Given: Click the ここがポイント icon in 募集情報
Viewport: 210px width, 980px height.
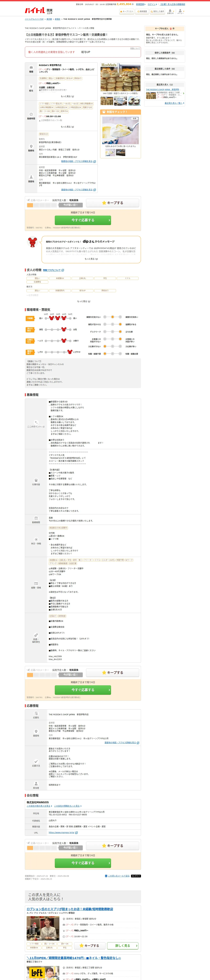Looking at the screenshot, I should pos(36,422).
